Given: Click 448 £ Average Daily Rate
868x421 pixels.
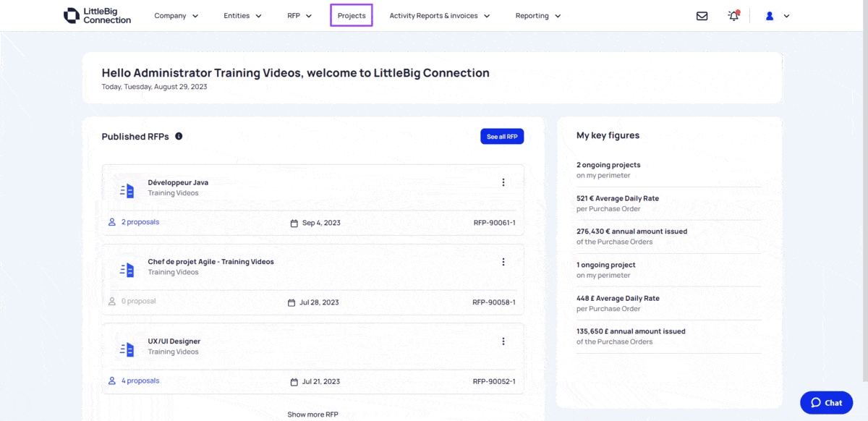Looking at the screenshot, I should click(618, 298).
